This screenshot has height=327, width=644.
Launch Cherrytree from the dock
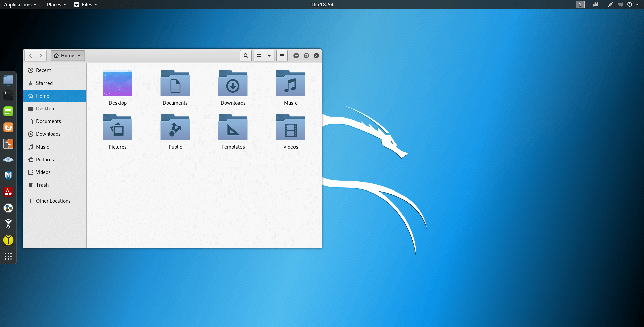pos(8,192)
